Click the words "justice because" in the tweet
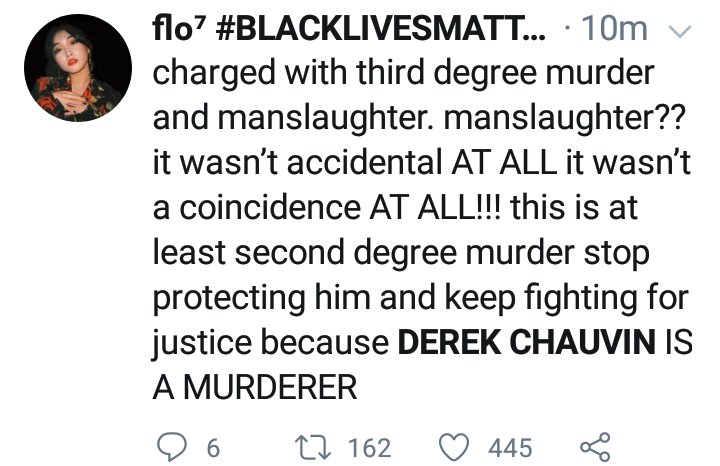This screenshot has width=720, height=466. click(270, 343)
